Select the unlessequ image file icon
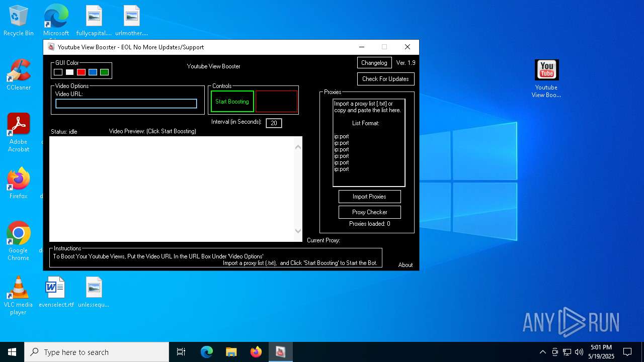 click(94, 292)
